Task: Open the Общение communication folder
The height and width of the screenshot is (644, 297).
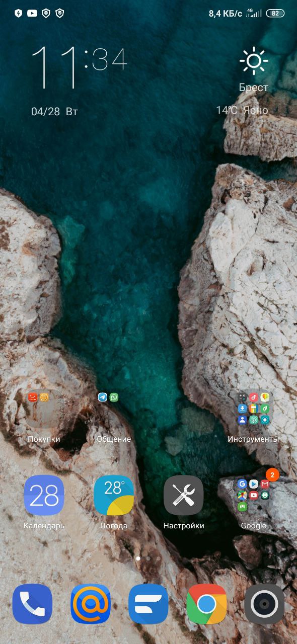Action: [x=114, y=408]
